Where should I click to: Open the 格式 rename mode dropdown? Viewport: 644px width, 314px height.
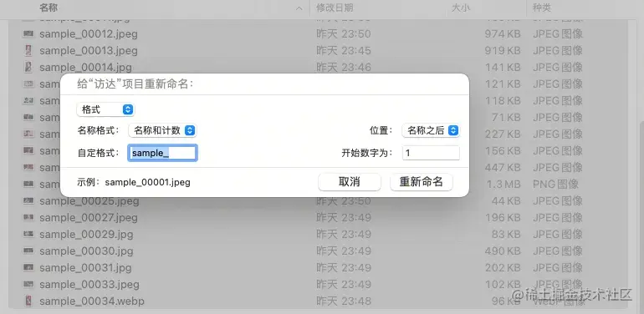coord(105,109)
